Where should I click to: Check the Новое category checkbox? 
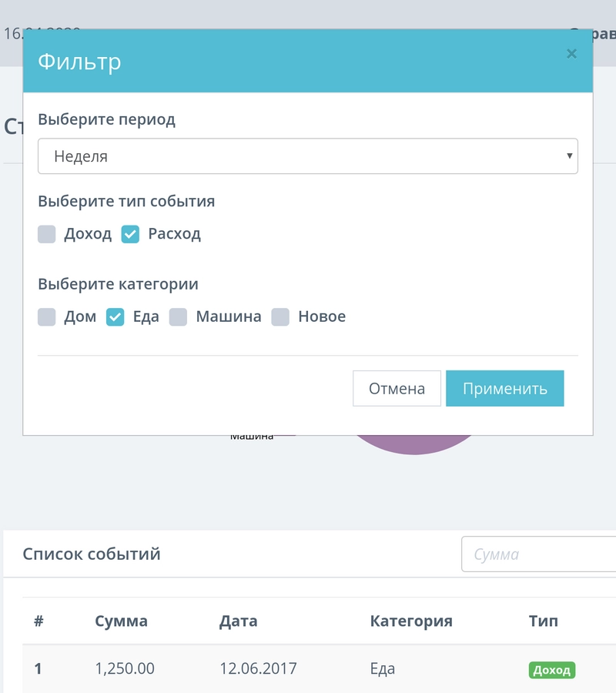[280, 317]
